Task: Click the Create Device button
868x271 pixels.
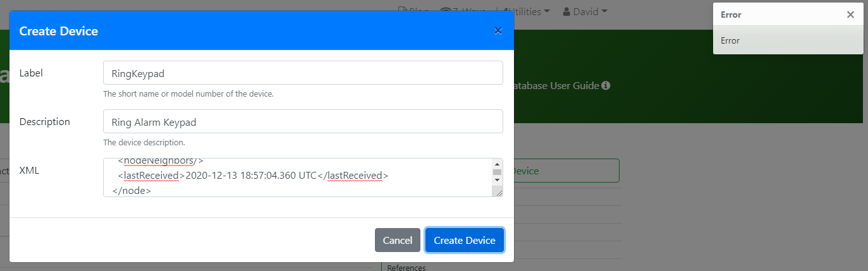Action: click(465, 240)
